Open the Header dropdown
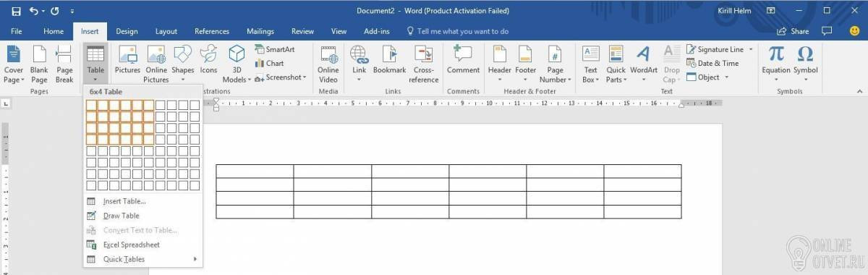This screenshot has height=275, width=868. click(x=499, y=64)
